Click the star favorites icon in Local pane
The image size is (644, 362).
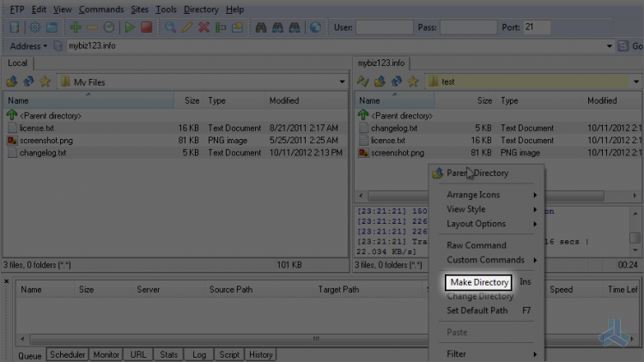pos(45,81)
